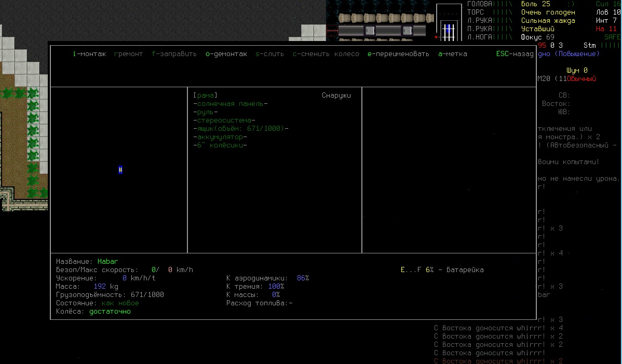Click the Ускорение 0 km/h/t value
The image size is (622, 364).
click(x=139, y=278)
